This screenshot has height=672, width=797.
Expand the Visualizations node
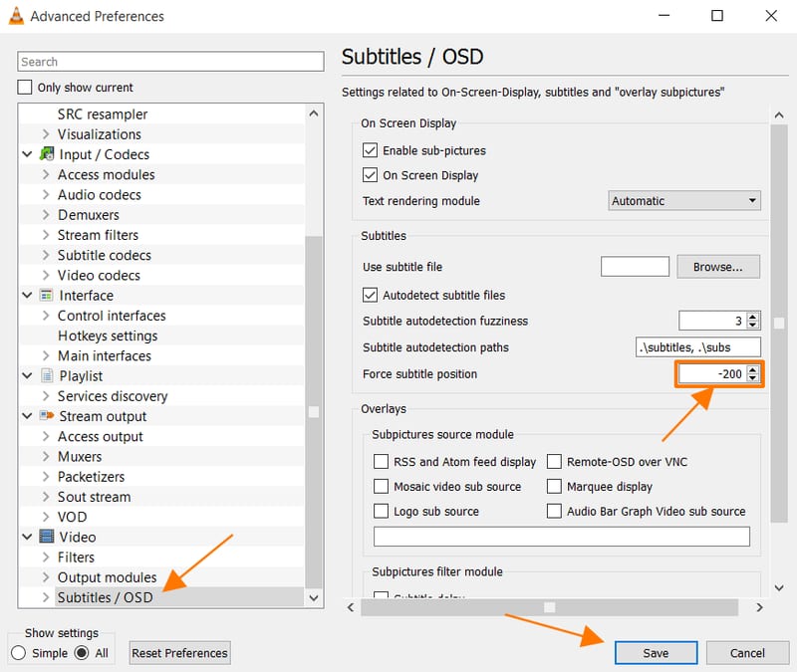[46, 134]
